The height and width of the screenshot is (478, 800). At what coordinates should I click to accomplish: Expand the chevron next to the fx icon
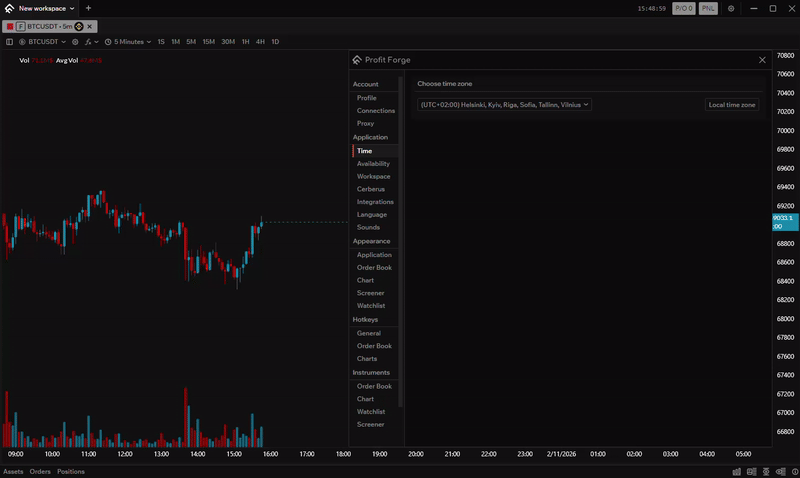click(96, 42)
